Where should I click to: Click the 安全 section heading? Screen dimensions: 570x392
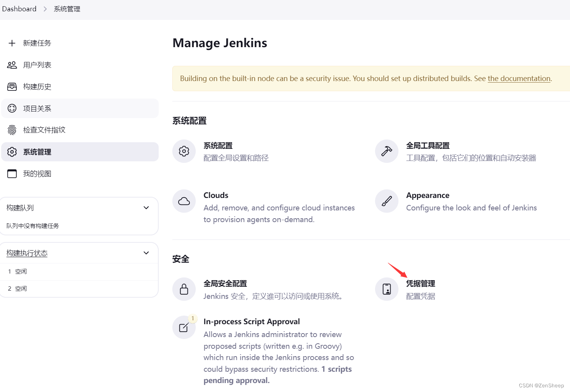tap(181, 259)
